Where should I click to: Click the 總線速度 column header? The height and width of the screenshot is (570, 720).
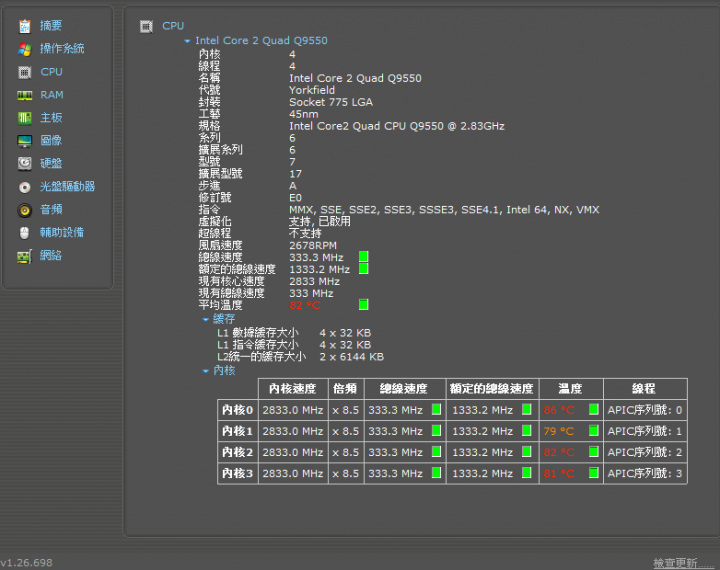(x=404, y=389)
